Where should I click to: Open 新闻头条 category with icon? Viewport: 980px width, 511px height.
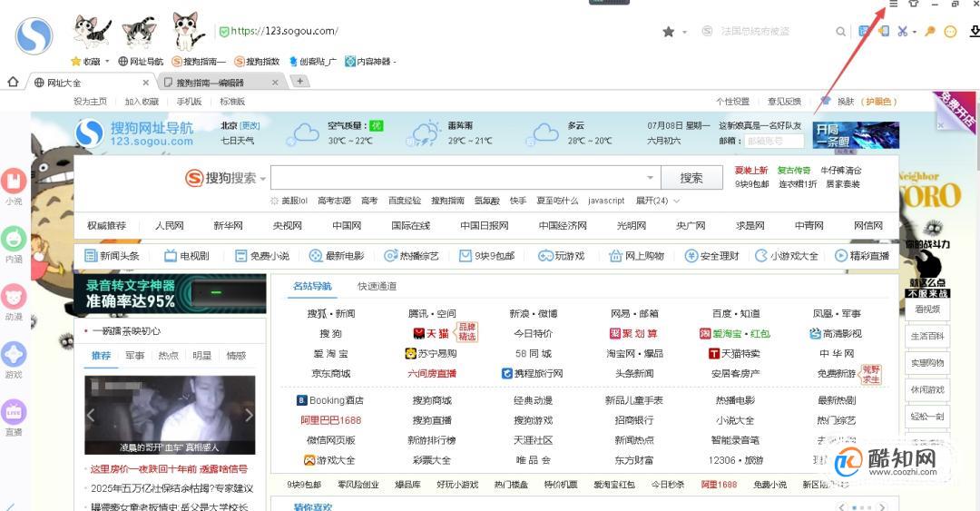[x=112, y=256]
